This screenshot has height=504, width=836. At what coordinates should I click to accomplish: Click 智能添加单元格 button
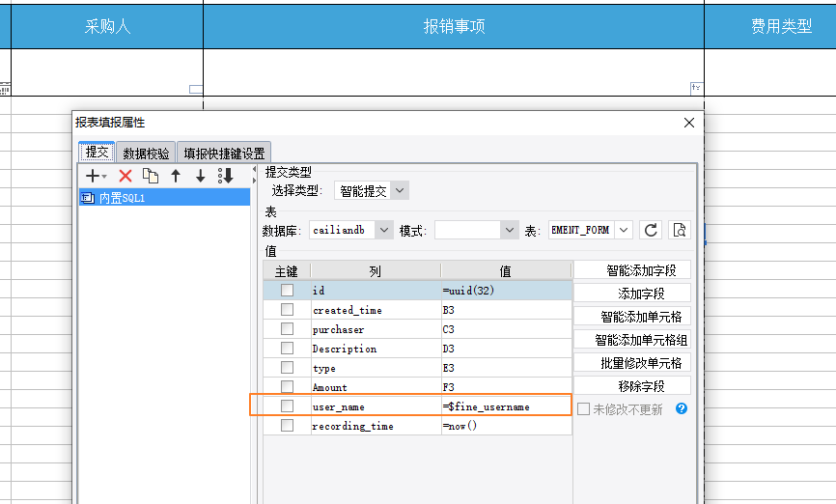[x=632, y=317]
